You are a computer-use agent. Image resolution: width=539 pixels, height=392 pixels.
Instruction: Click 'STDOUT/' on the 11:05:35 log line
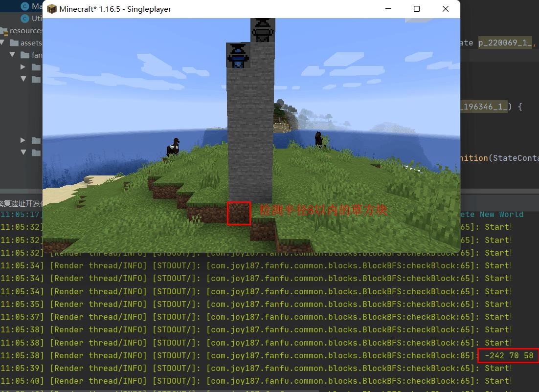(174, 305)
